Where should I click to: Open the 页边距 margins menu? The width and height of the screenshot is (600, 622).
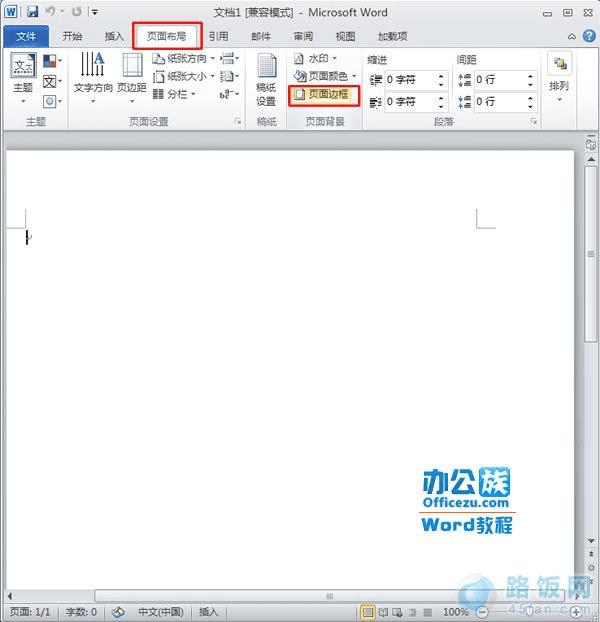tap(132, 78)
